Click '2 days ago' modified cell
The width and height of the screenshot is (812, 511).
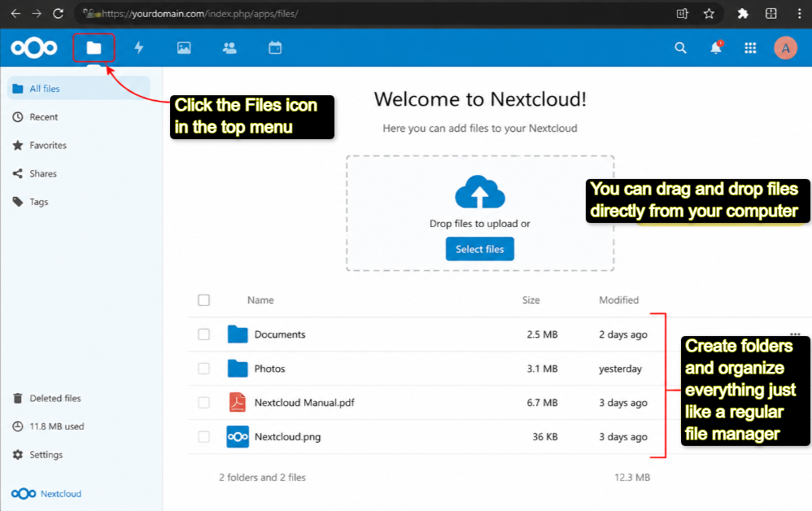click(623, 334)
